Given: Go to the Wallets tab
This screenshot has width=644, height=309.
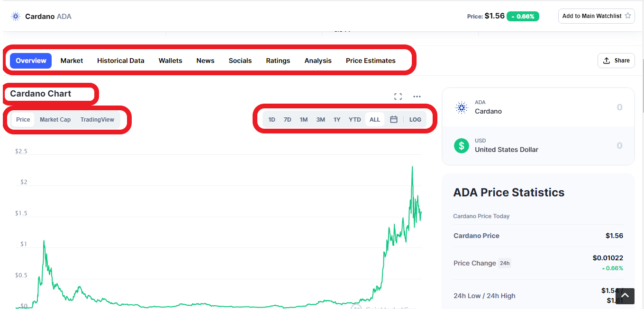Looking at the screenshot, I should [x=171, y=61].
